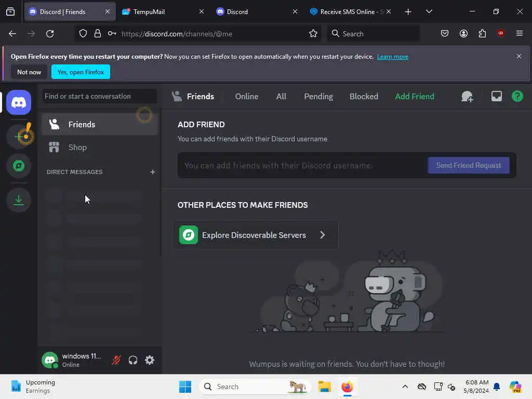
Task: Unmute the microphone in user panel
Action: pyautogui.click(x=116, y=360)
